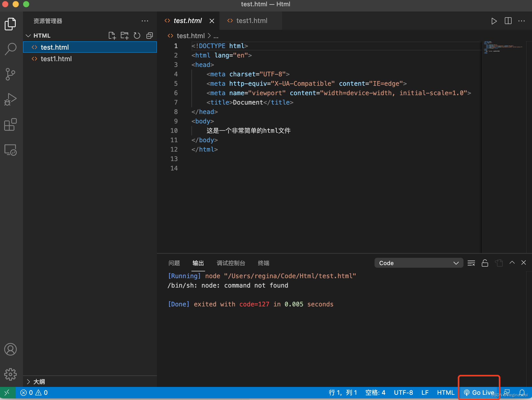The image size is (532, 400).
Task: Open explorer panel more actions menu
Action: coord(145,21)
